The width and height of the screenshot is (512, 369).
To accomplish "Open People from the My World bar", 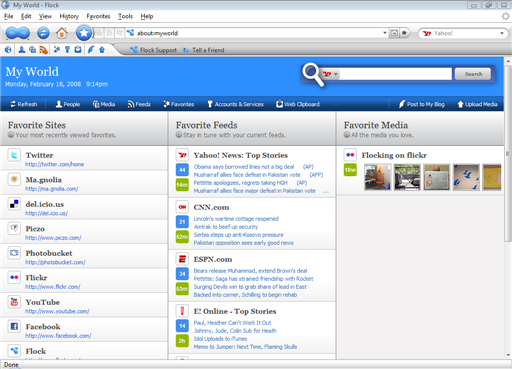I will pos(68,104).
